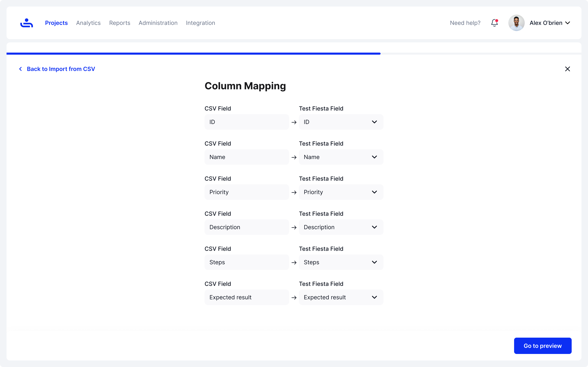Viewport: 588px width, 367px height.
Task: Expand the Alex O'brien account menu
Action: click(568, 23)
